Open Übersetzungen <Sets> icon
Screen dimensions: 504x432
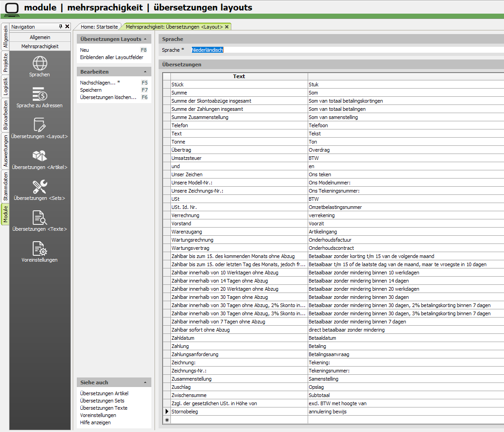[40, 187]
